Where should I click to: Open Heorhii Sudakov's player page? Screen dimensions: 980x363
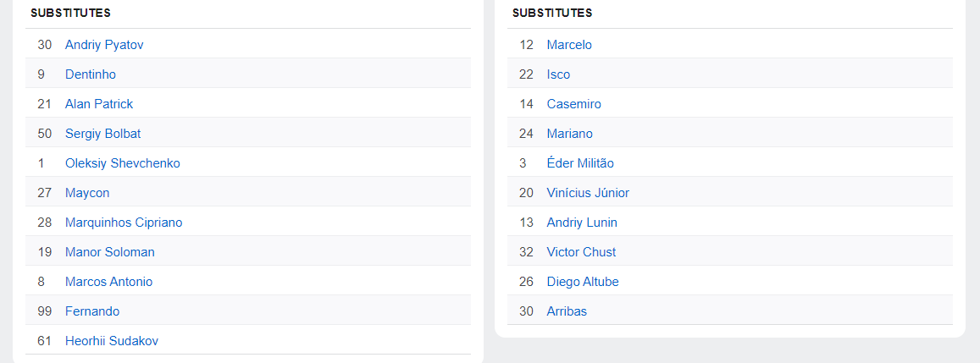click(x=111, y=341)
